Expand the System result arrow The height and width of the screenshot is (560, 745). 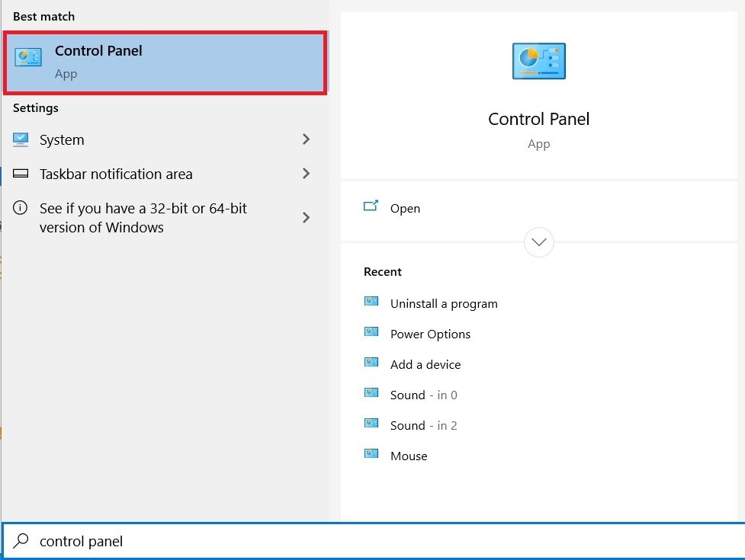coord(306,139)
